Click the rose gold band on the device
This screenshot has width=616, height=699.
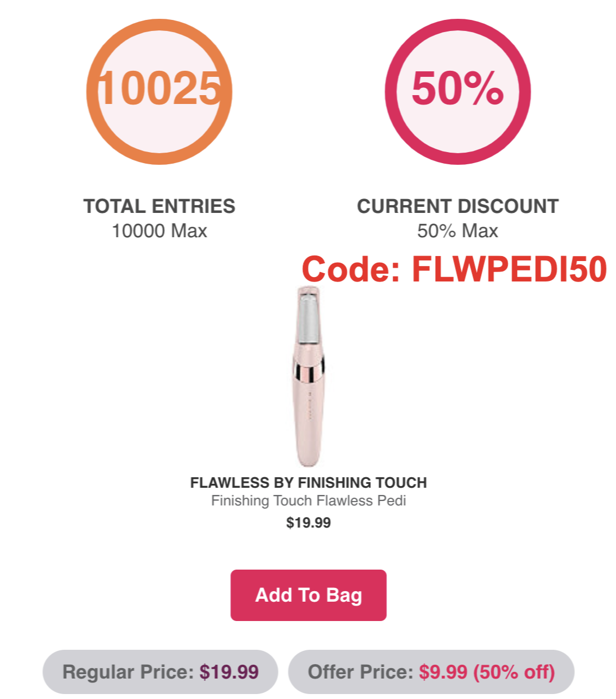(309, 373)
